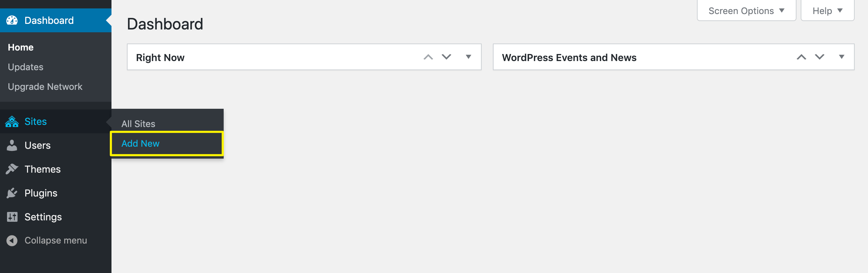This screenshot has height=273, width=868.
Task: Click the Themes paintbrush icon
Action: point(12,169)
